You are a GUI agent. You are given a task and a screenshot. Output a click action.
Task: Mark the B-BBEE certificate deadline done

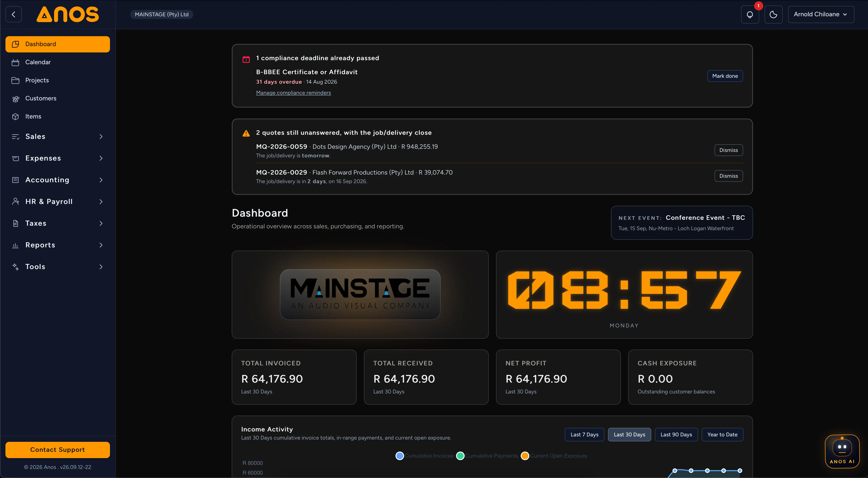tap(725, 76)
